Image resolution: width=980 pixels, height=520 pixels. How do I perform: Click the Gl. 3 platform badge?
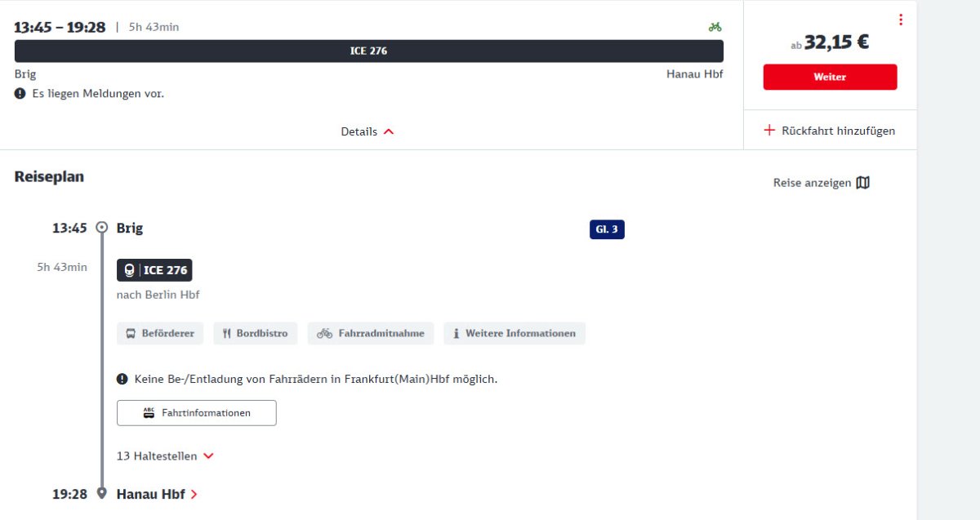(x=607, y=229)
